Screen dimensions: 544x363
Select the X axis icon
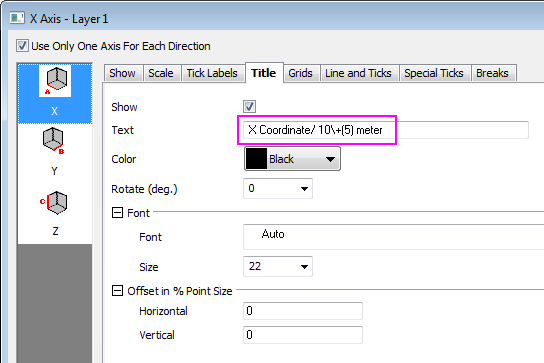coord(55,81)
